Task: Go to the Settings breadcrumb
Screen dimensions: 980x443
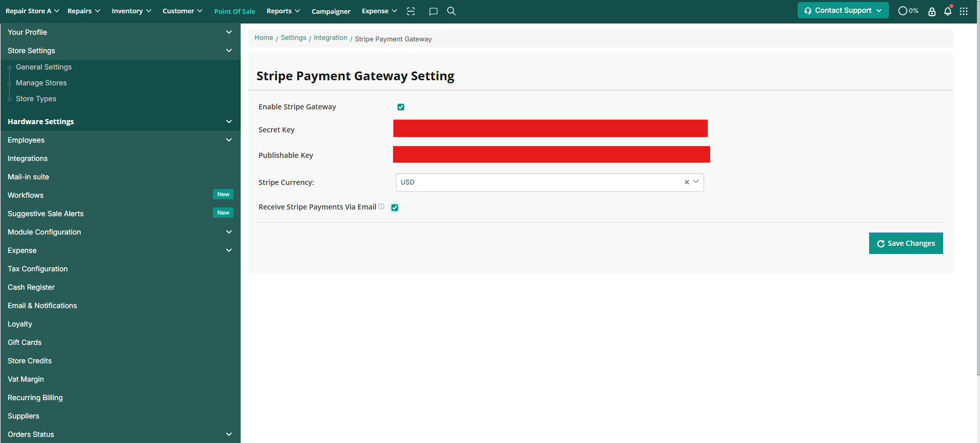Action: (x=293, y=38)
